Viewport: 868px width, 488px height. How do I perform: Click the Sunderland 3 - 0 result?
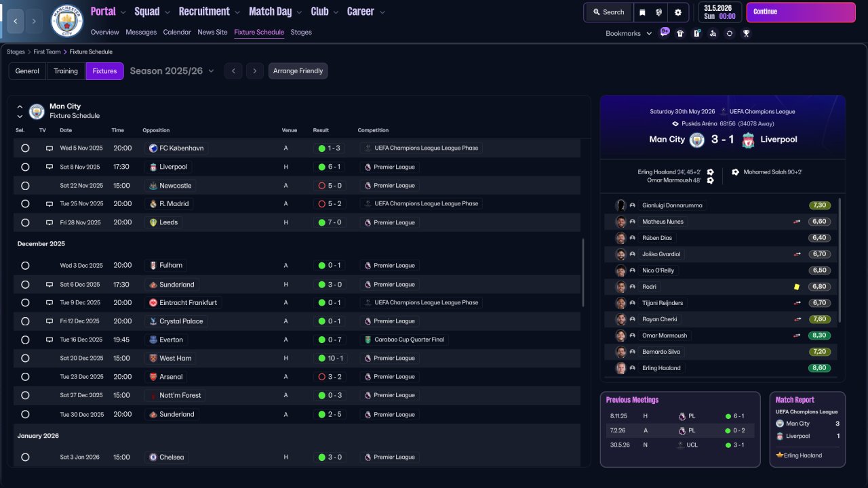tap(331, 285)
